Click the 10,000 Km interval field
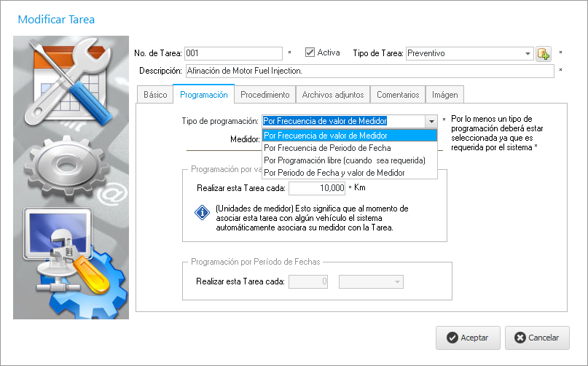 click(x=317, y=188)
